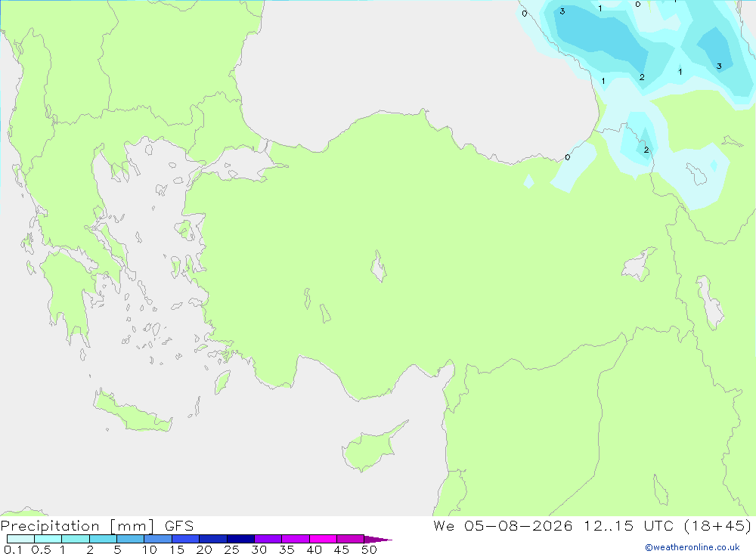Select the "10" legend scale number
756x554 pixels.
click(x=150, y=549)
